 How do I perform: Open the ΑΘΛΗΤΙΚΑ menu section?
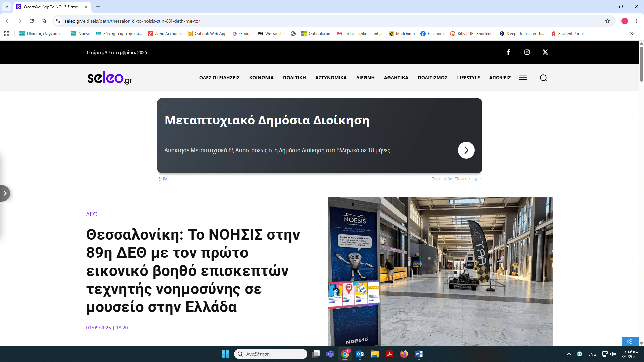click(x=396, y=78)
